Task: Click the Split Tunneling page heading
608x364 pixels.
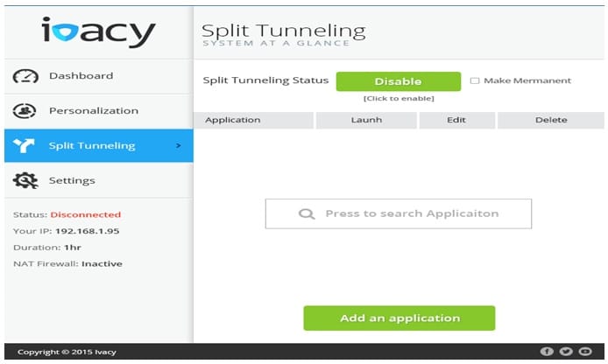Action: coord(284,31)
